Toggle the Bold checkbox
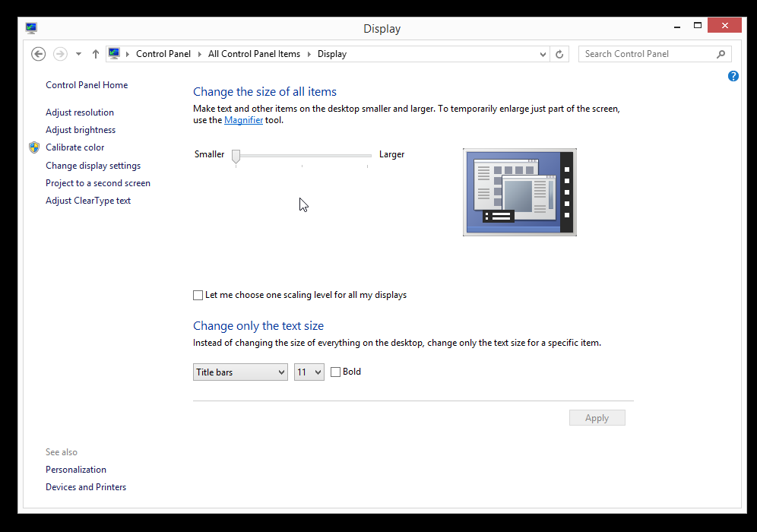 tap(335, 372)
